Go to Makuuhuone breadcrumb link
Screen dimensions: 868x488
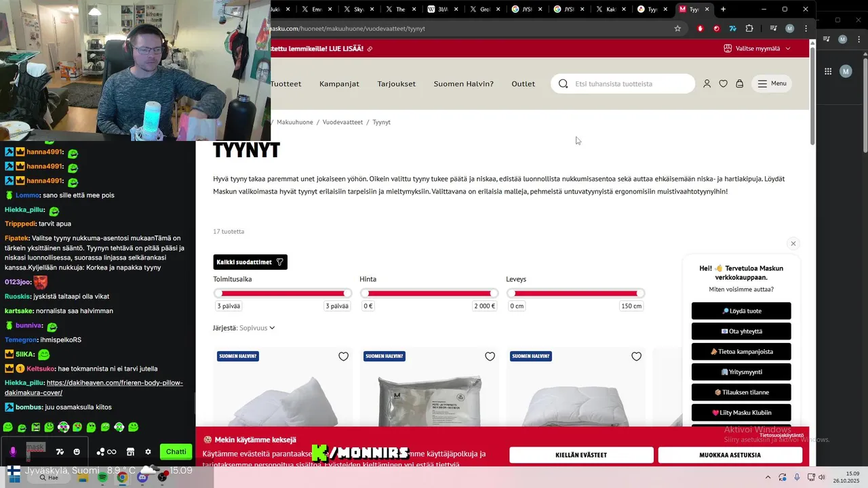[x=295, y=122]
